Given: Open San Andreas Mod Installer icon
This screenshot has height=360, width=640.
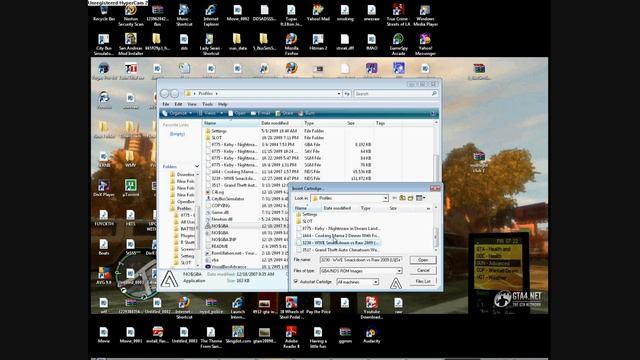Looking at the screenshot, I should (131, 45).
